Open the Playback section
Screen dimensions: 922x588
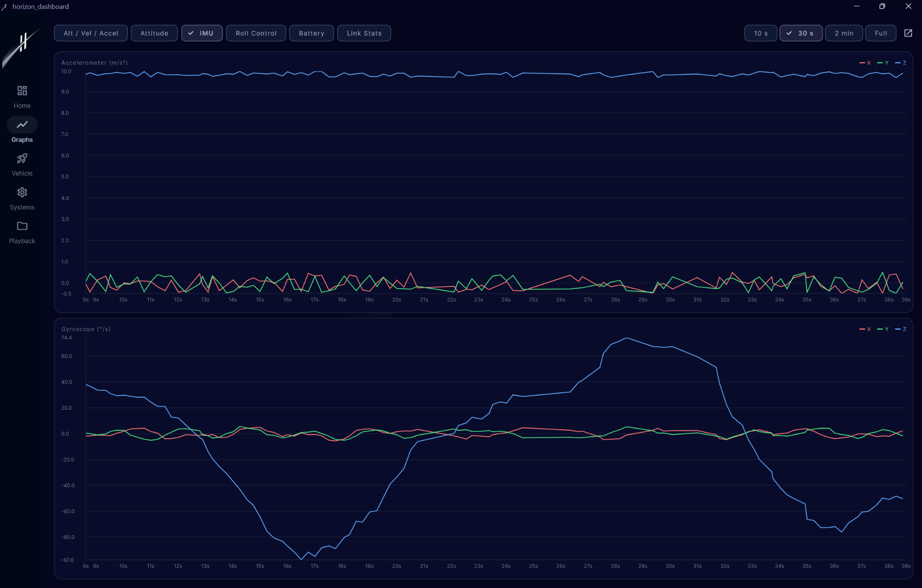point(22,232)
